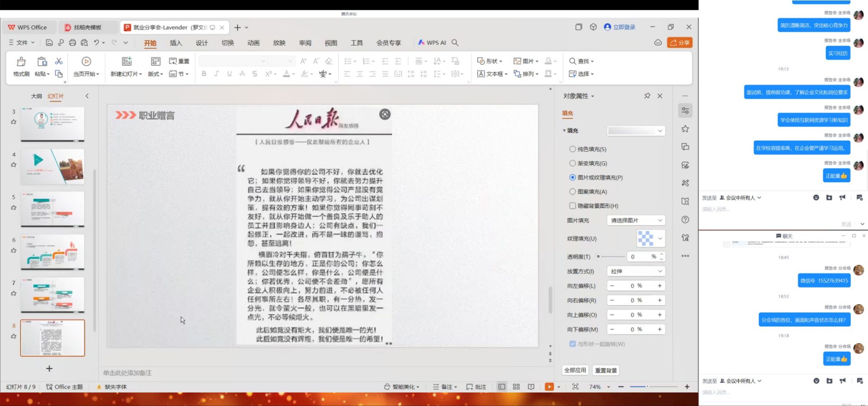
Task: Click the Transparency (透明度) slider handle
Action: (x=598, y=256)
